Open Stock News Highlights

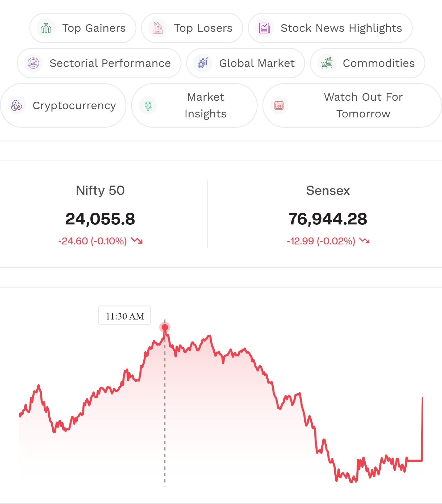pos(330,28)
